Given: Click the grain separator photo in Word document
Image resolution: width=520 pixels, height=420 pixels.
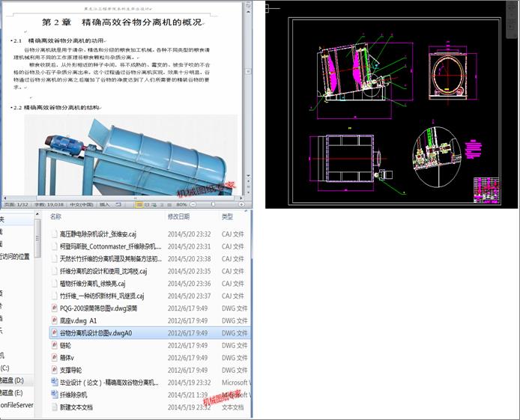Looking at the screenshot, I should click(x=131, y=155).
